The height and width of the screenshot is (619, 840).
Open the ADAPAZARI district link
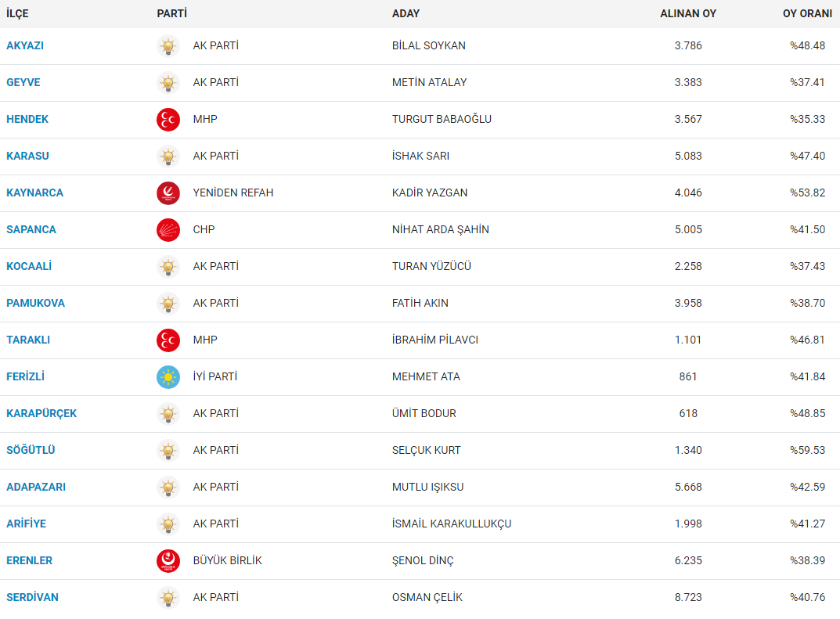(x=36, y=488)
